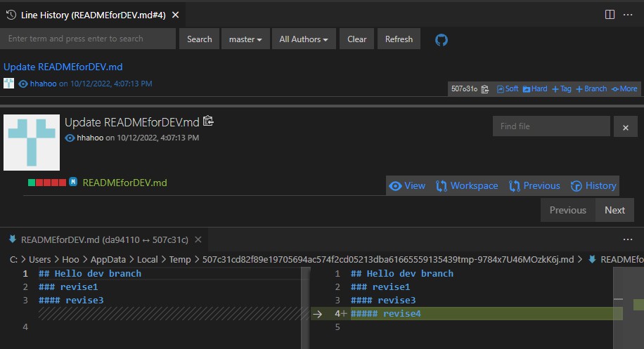Click the arrow revert icon on added line 4
Image resolution: width=644 pixels, height=349 pixels.
pyautogui.click(x=318, y=314)
